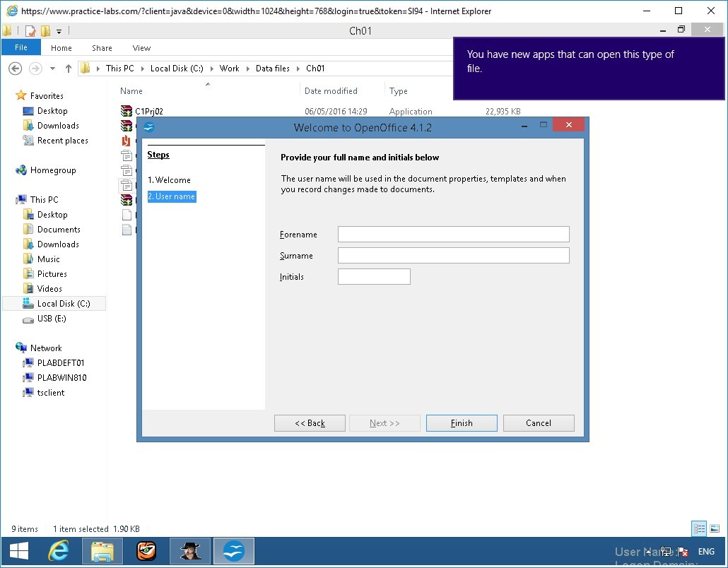Go back with the << Back button
This screenshot has width=728, height=568.
310,422
